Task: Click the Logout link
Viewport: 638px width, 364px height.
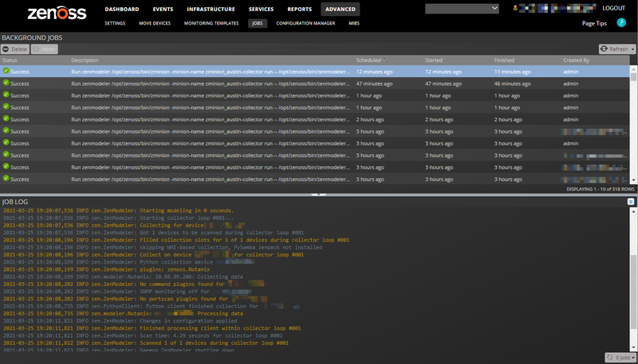Action: (x=613, y=8)
